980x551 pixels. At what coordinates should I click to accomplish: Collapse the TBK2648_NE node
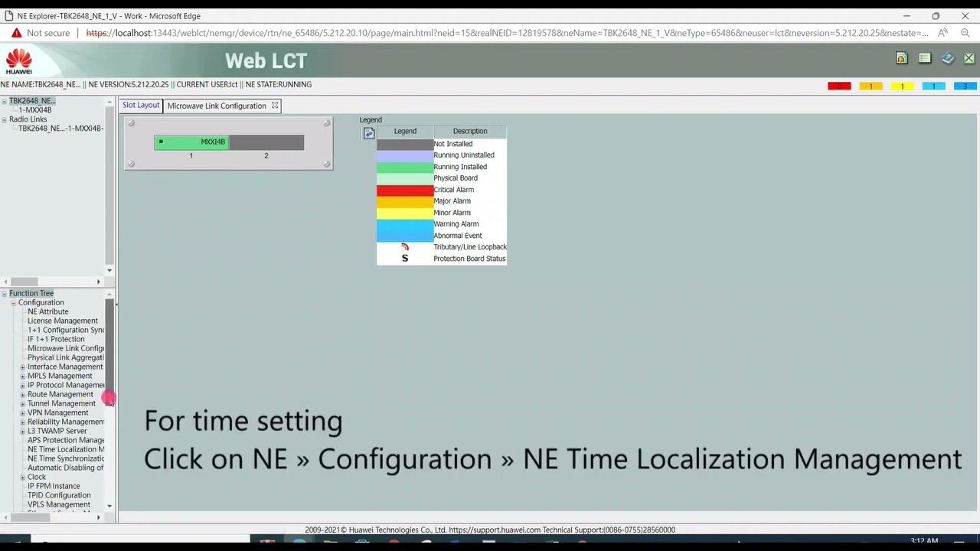coord(4,101)
